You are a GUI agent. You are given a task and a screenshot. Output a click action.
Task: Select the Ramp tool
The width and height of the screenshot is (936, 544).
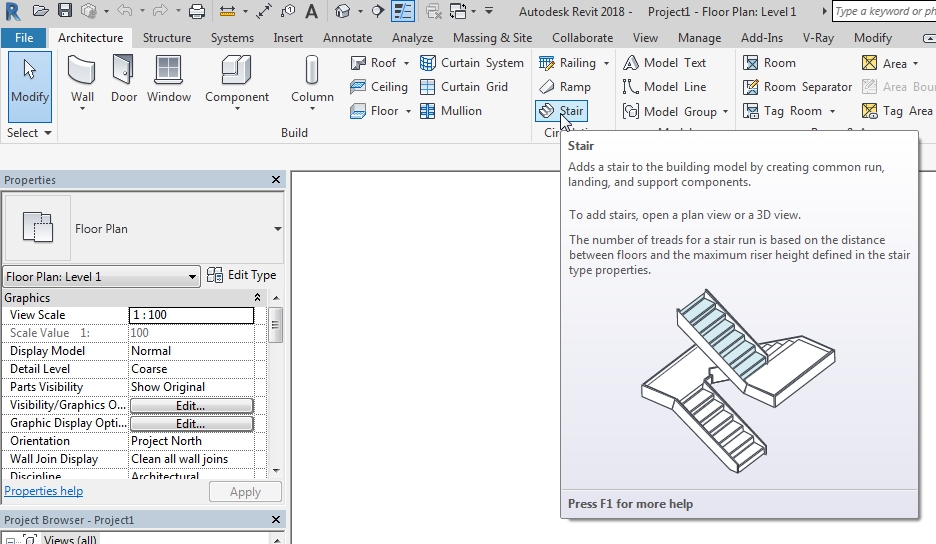point(565,87)
